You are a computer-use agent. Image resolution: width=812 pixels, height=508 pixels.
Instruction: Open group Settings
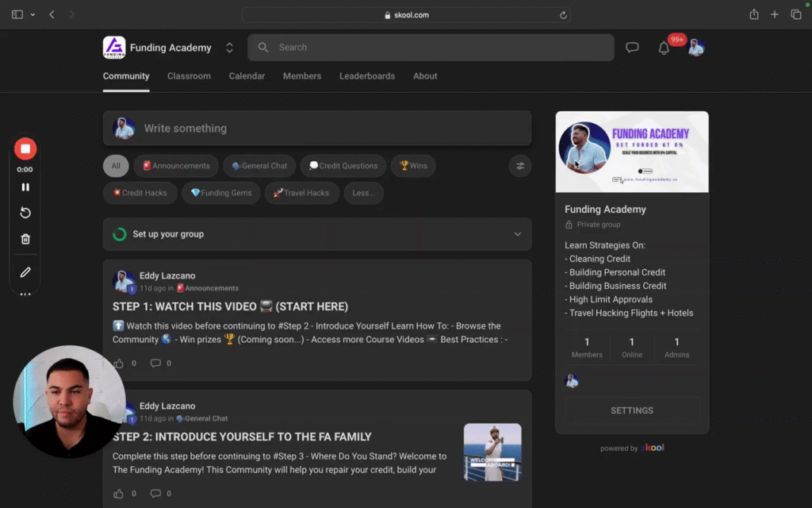coord(631,410)
